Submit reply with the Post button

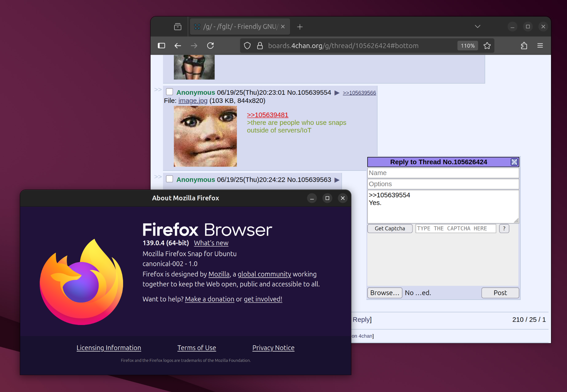coord(500,293)
